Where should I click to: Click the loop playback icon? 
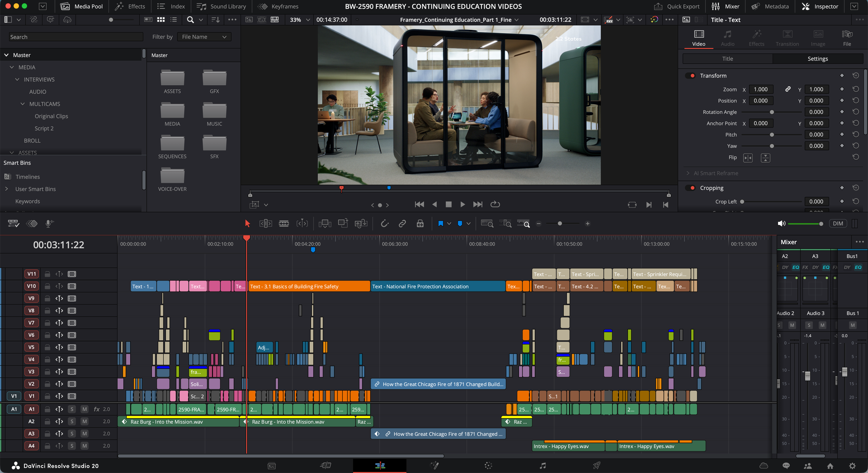click(x=495, y=204)
